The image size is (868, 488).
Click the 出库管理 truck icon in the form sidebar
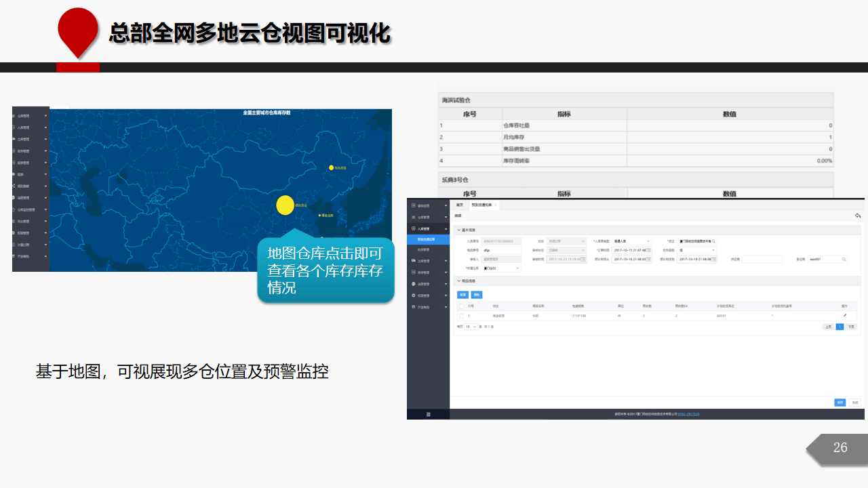click(x=414, y=261)
